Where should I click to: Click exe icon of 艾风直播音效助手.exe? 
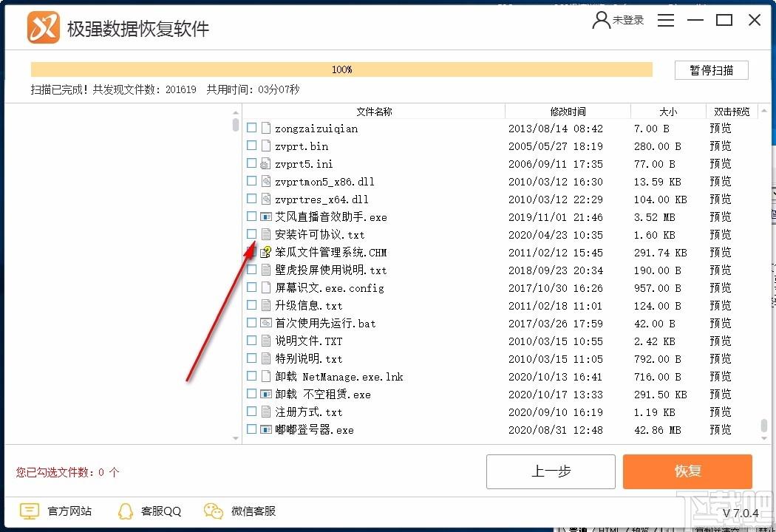pos(266,216)
